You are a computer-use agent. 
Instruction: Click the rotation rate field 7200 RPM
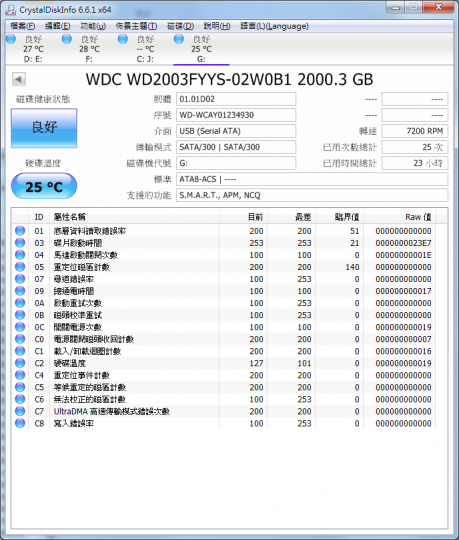tap(415, 131)
